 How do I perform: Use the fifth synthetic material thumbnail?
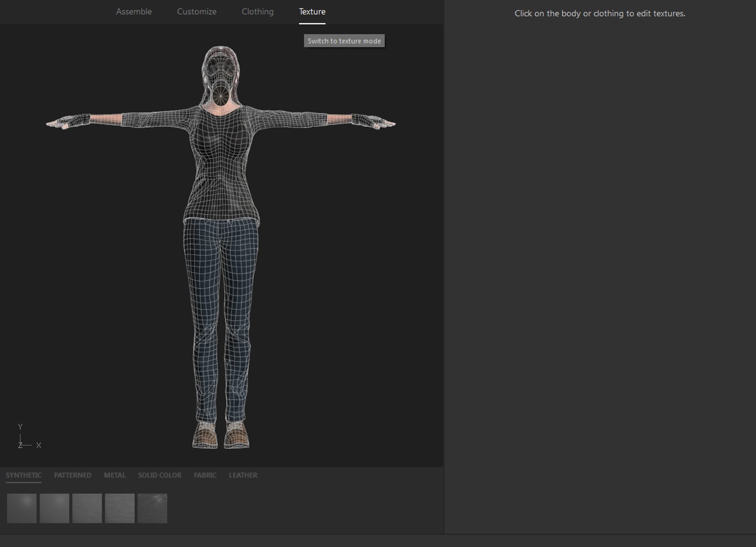click(152, 508)
